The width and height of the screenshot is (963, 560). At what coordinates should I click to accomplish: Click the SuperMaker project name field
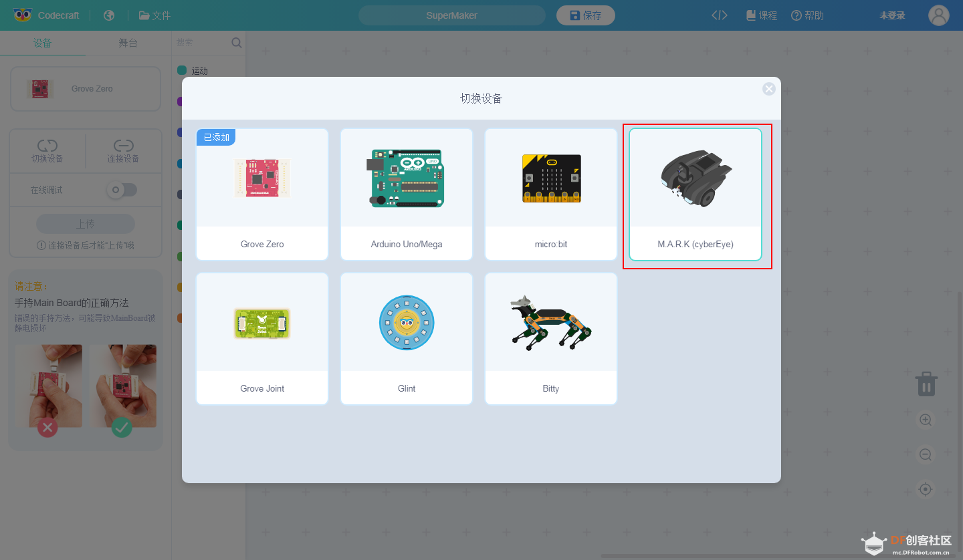(452, 15)
